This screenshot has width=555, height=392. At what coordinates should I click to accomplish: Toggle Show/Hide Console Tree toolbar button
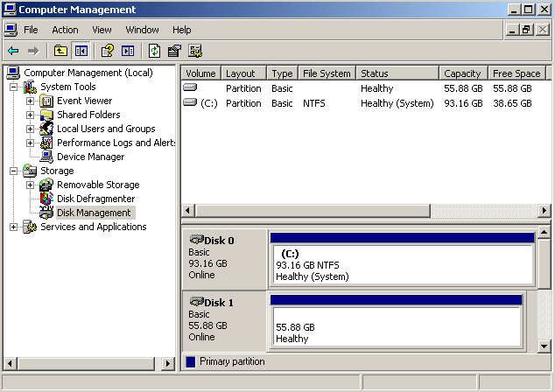(x=81, y=51)
